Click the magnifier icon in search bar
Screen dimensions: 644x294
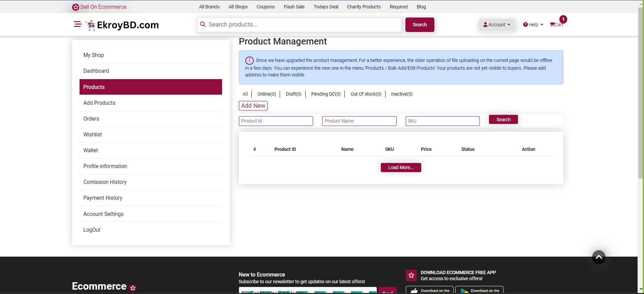click(x=203, y=25)
